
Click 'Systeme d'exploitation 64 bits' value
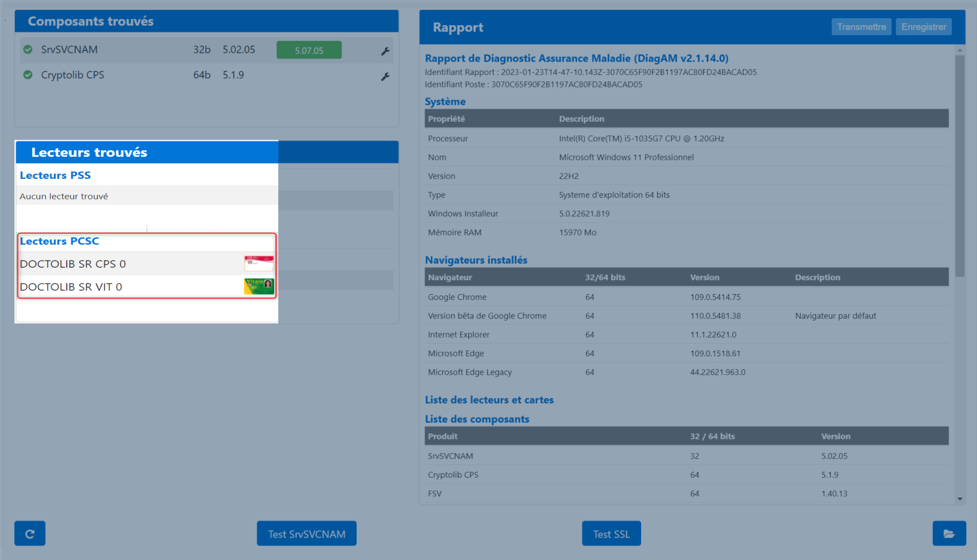click(x=614, y=195)
